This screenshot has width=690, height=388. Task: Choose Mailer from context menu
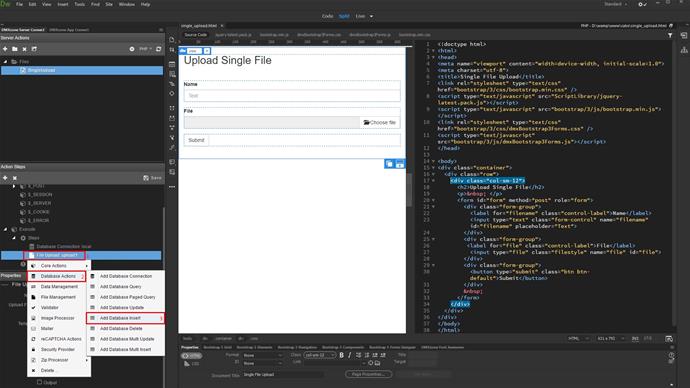59,329
